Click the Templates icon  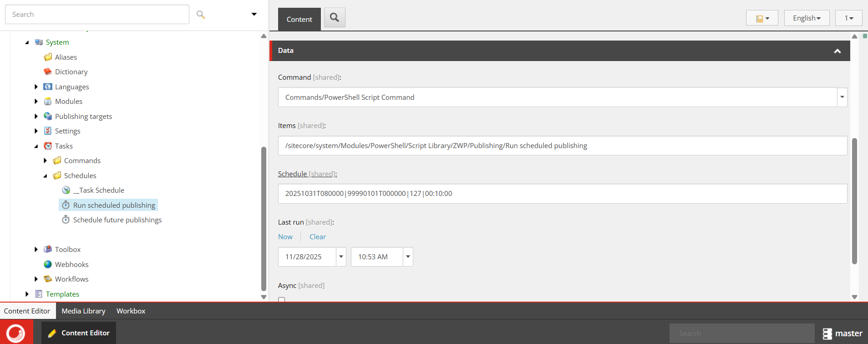(39, 294)
